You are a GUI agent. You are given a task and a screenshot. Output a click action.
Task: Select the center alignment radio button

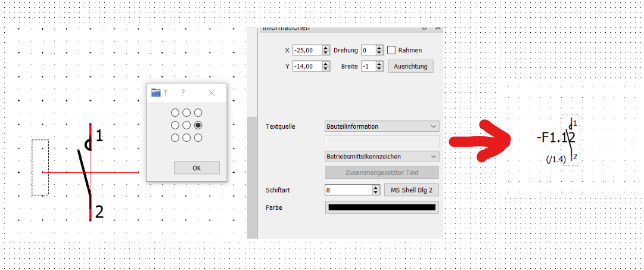click(186, 125)
